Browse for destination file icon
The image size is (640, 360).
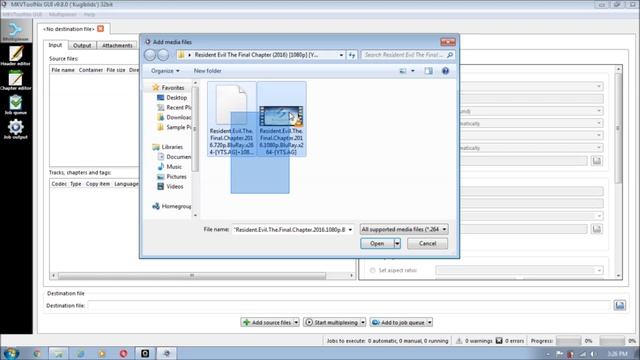coord(620,305)
